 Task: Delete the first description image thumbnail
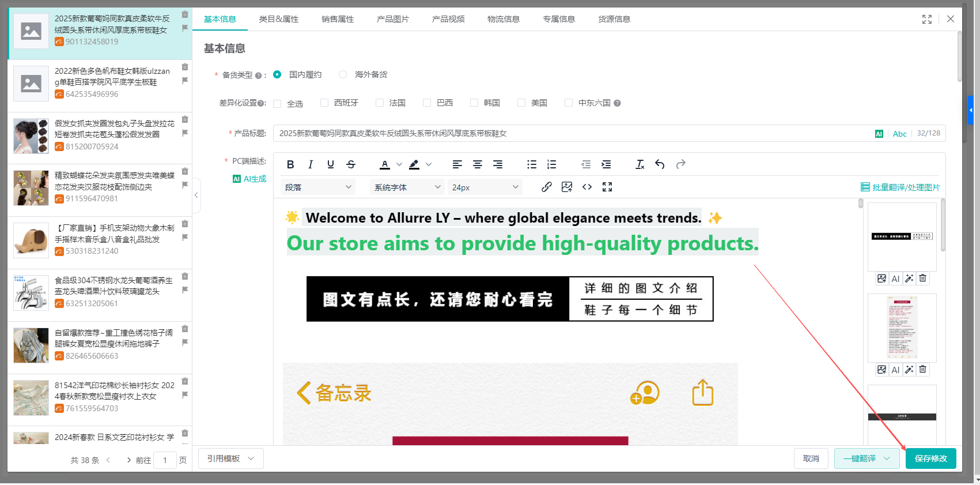click(923, 279)
